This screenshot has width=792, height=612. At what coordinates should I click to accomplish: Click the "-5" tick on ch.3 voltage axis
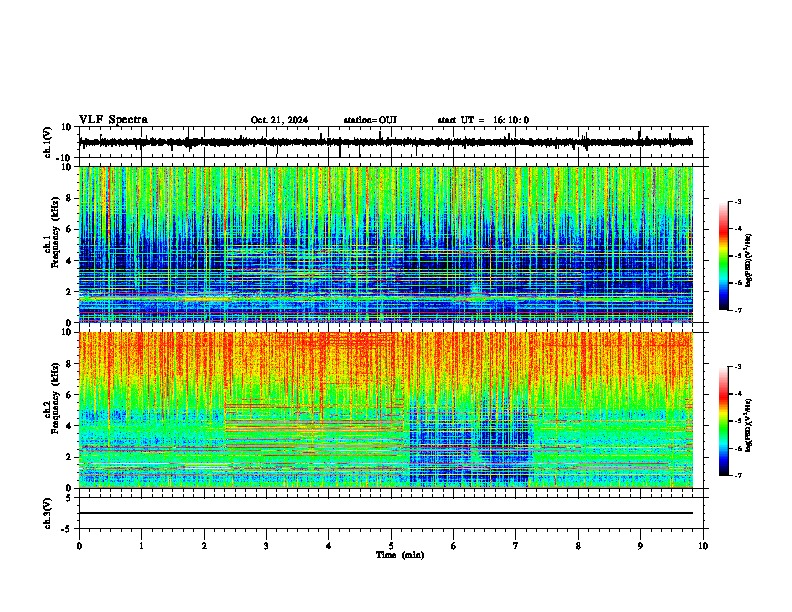tap(68, 529)
